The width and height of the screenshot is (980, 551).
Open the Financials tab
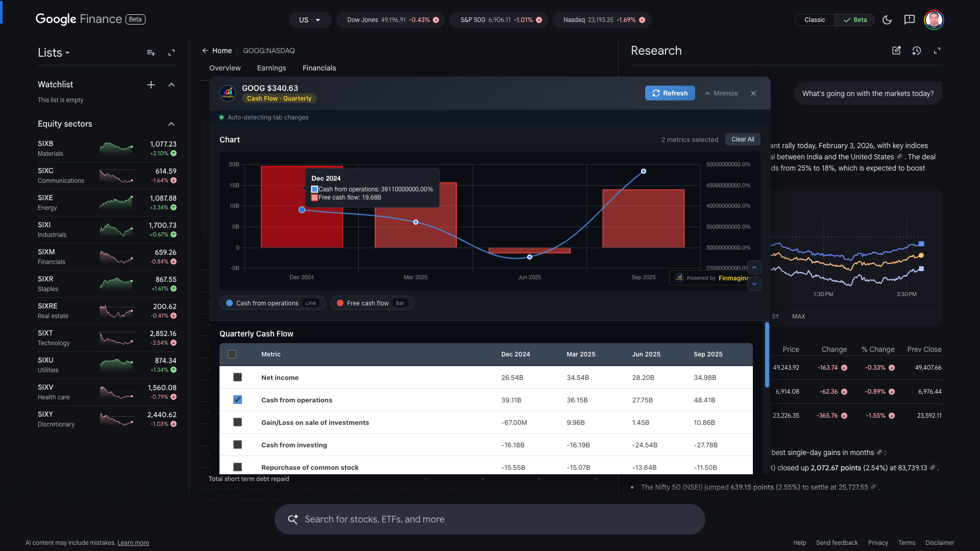[x=319, y=68]
